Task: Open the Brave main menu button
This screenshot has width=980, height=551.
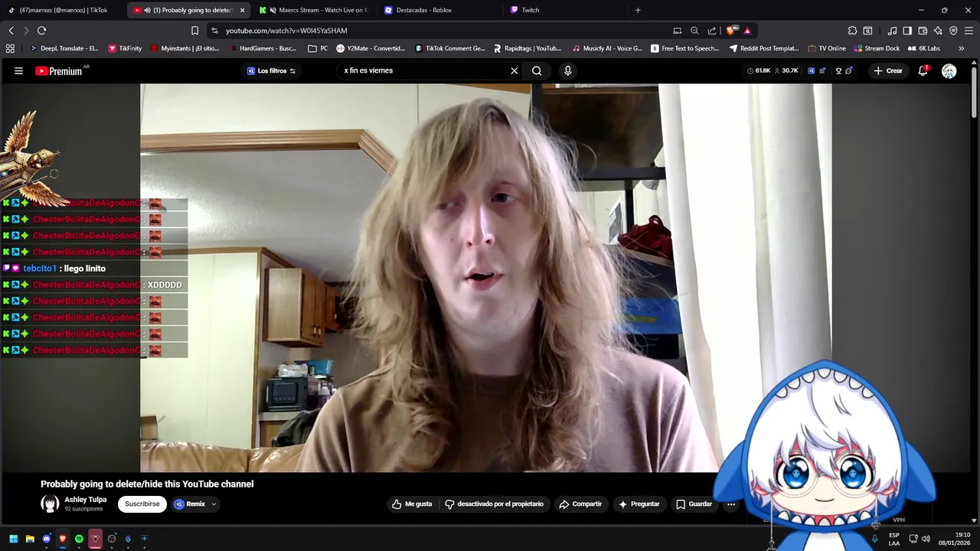Action: coord(969,31)
